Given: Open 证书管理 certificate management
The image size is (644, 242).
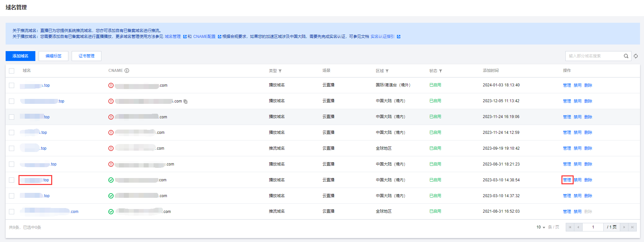Looking at the screenshot, I should (x=87, y=56).
